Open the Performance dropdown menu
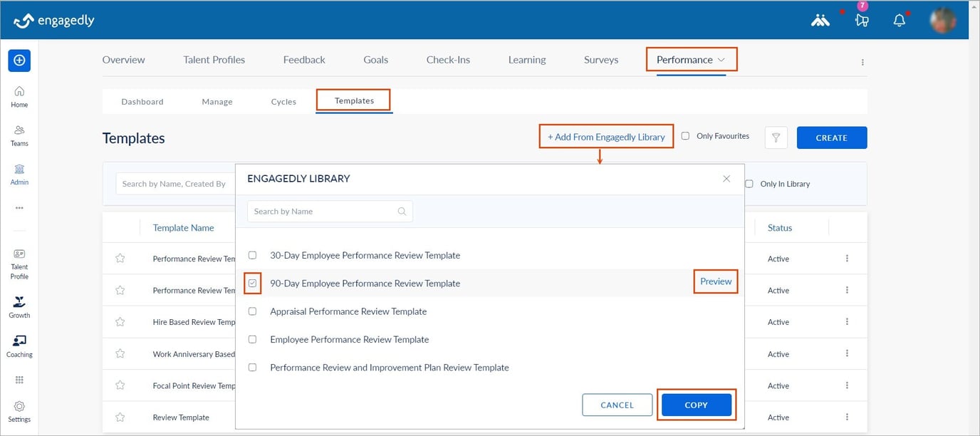980x436 pixels. tap(690, 60)
